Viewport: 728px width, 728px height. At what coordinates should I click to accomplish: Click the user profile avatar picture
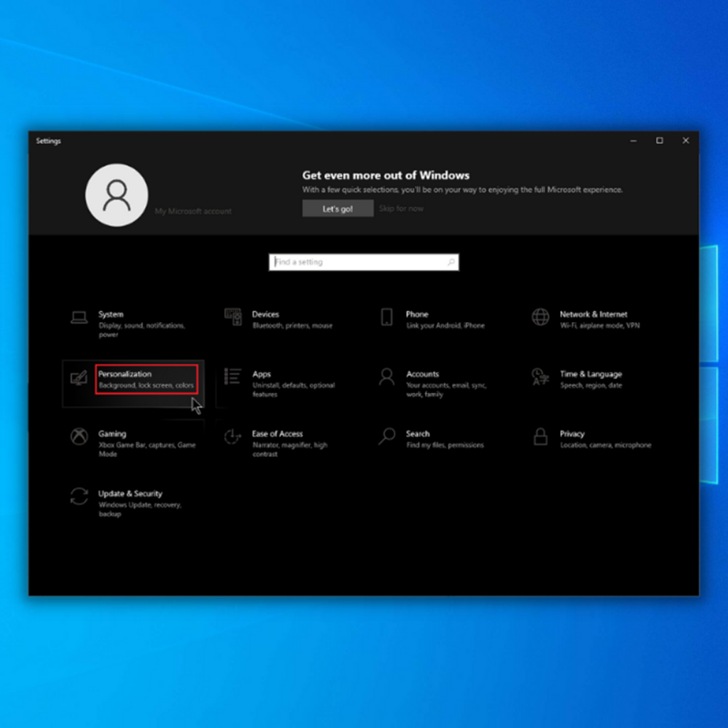click(117, 195)
